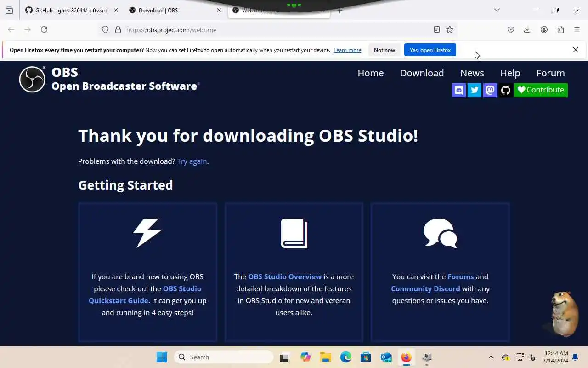Click Yes, open Firefox button

430,50
